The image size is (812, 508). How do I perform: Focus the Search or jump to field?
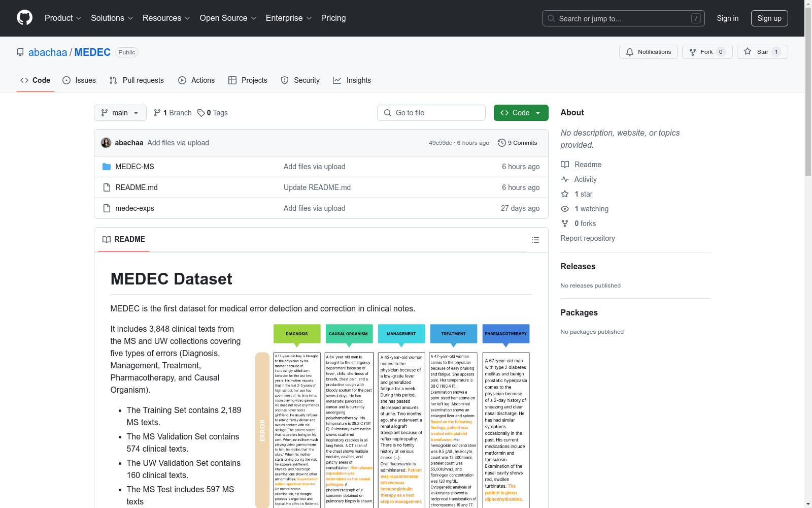pyautogui.click(x=623, y=18)
